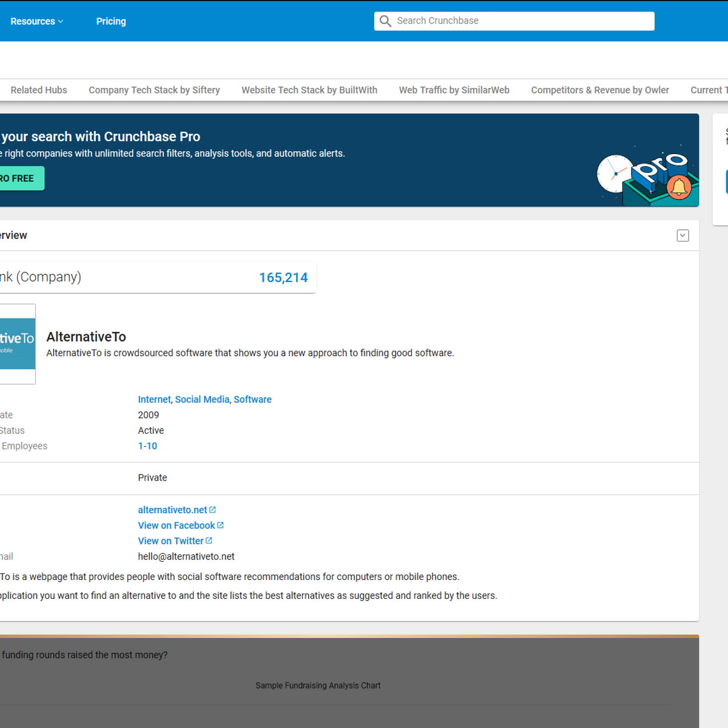This screenshot has height=728, width=728.
Task: Click the 1-10 employees link
Action: 147,446
